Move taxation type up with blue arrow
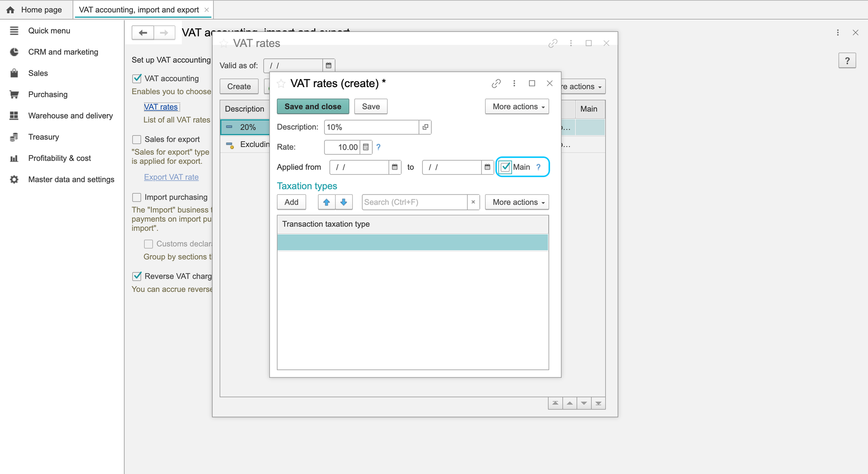The width and height of the screenshot is (868, 474). [327, 202]
